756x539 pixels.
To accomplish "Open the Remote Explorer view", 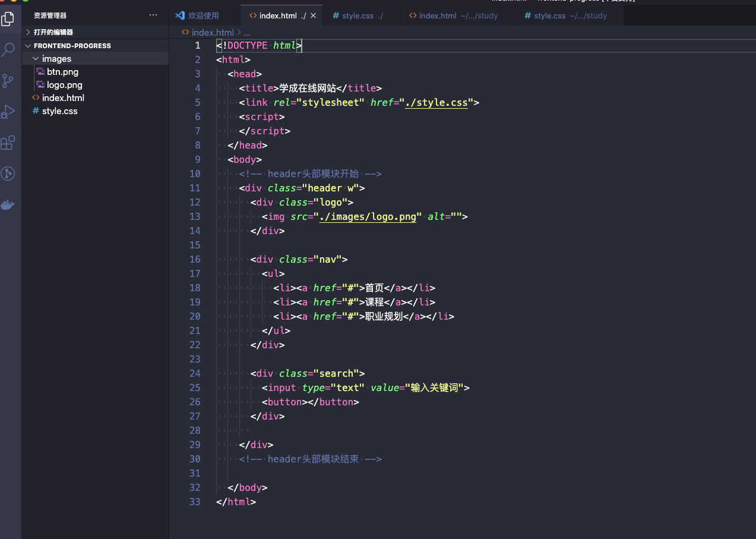I will coord(8,174).
